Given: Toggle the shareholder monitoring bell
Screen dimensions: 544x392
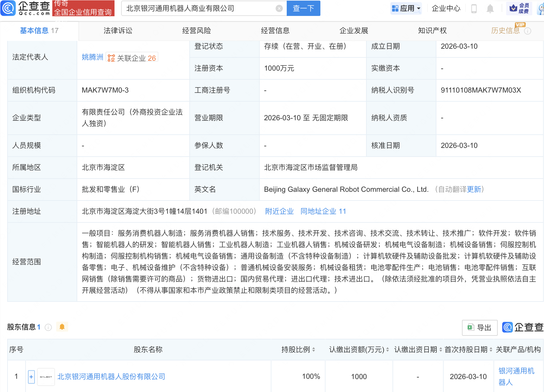Looking at the screenshot, I should (x=62, y=327).
